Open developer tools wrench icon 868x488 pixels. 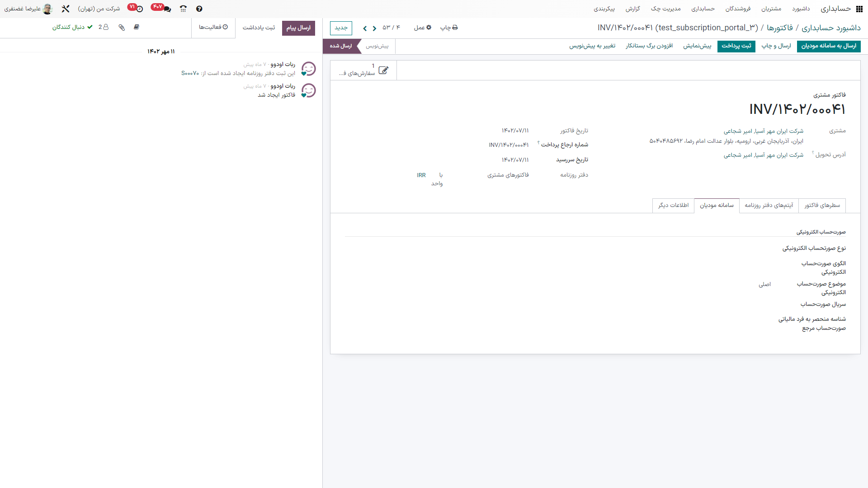coord(66,9)
